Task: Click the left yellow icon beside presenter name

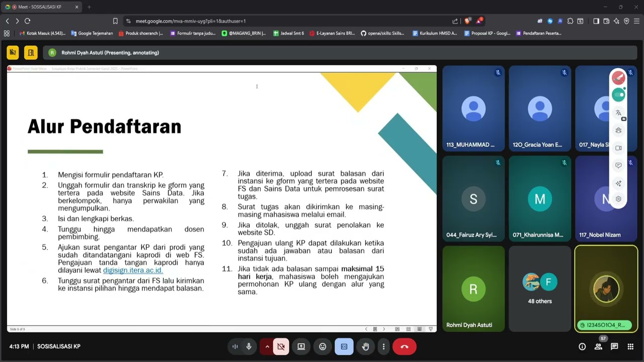Action: coord(13,52)
